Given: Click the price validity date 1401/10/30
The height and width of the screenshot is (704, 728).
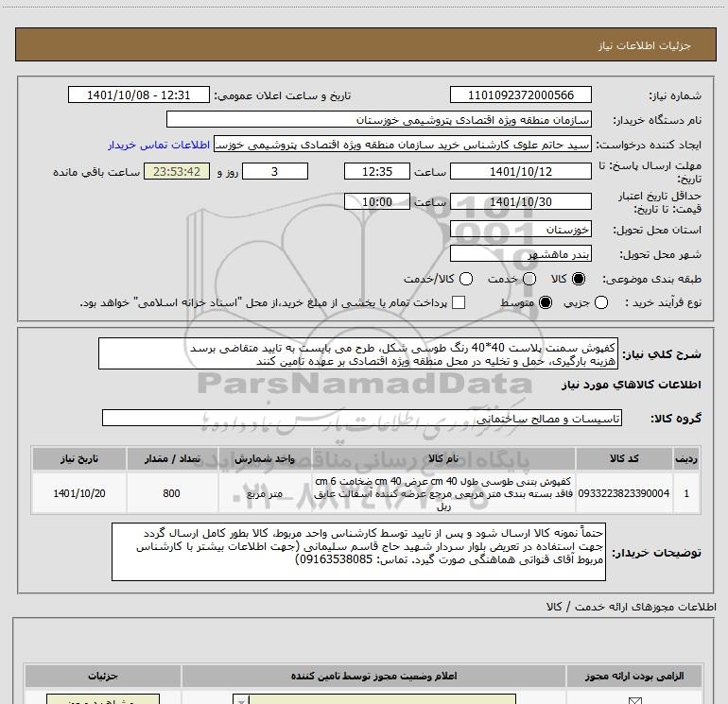Looking at the screenshot, I should point(520,202).
